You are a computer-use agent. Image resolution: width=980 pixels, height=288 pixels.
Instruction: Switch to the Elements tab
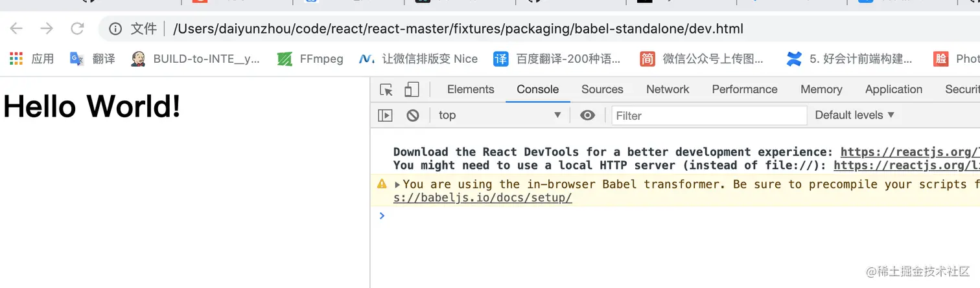pos(471,89)
